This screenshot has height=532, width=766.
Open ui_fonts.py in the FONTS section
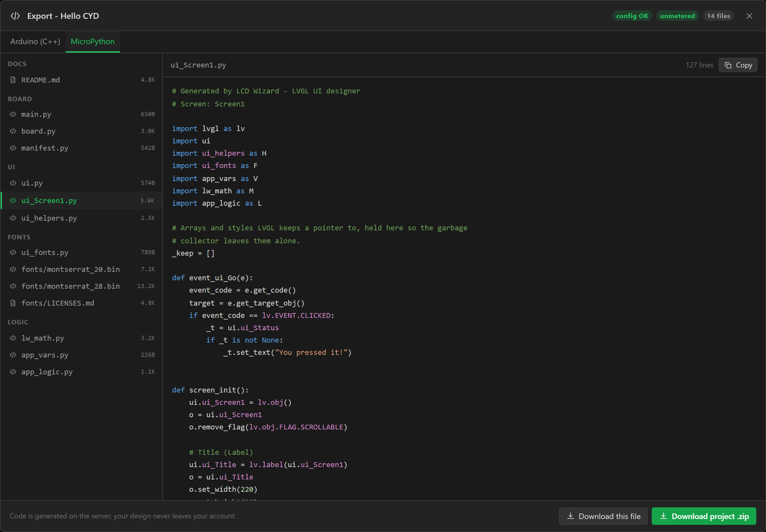pyautogui.click(x=82, y=253)
